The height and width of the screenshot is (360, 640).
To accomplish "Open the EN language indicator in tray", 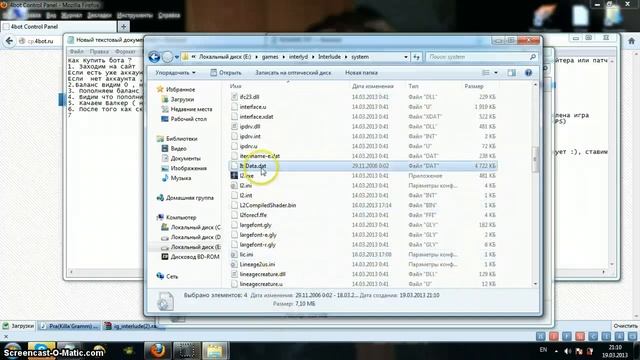I will (x=543, y=350).
